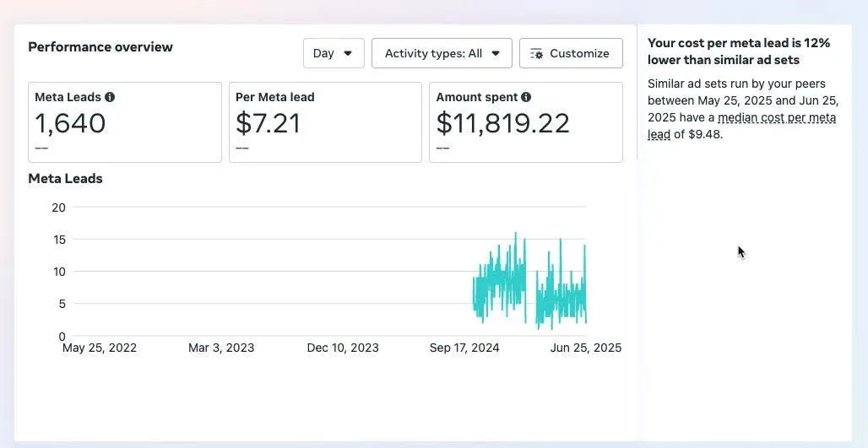Click the info icon beside Amount spent

(x=526, y=97)
